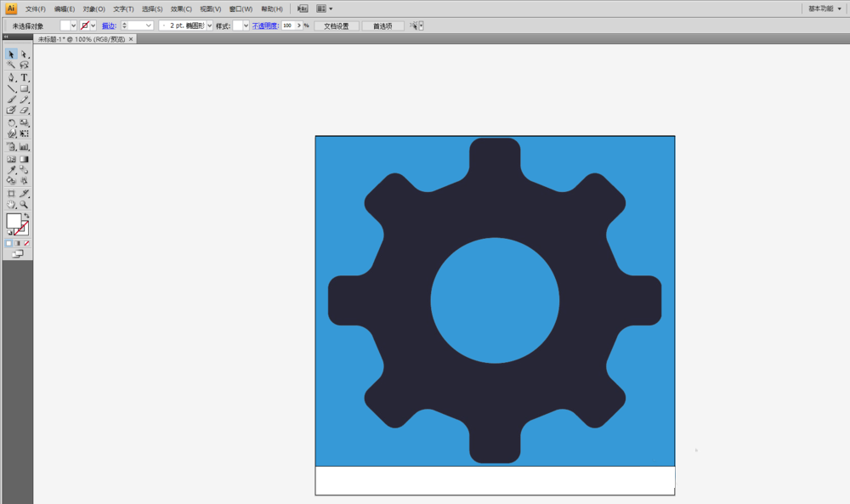Select the Eyedropper tool

point(11,170)
